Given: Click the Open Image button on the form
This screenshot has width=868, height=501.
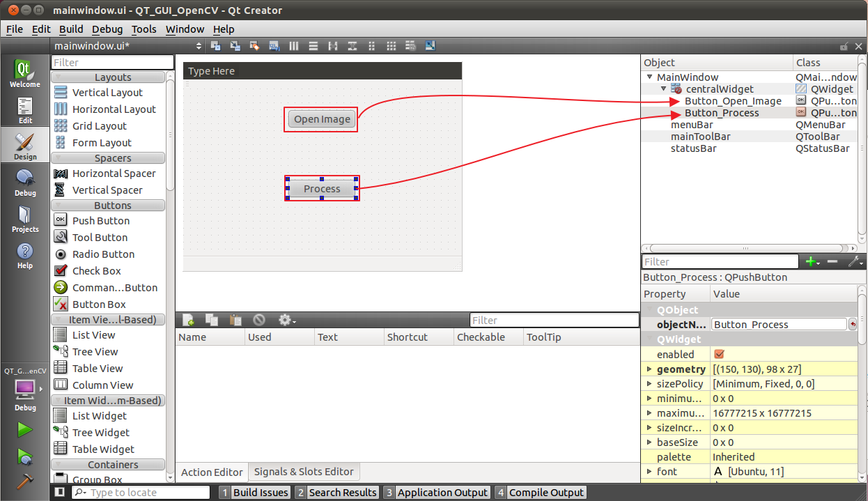Looking at the screenshot, I should (x=322, y=119).
